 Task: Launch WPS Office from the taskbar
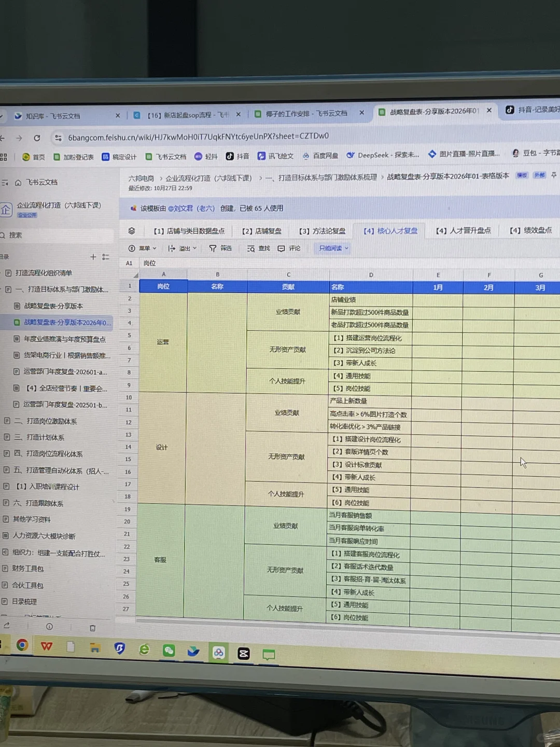point(47,646)
